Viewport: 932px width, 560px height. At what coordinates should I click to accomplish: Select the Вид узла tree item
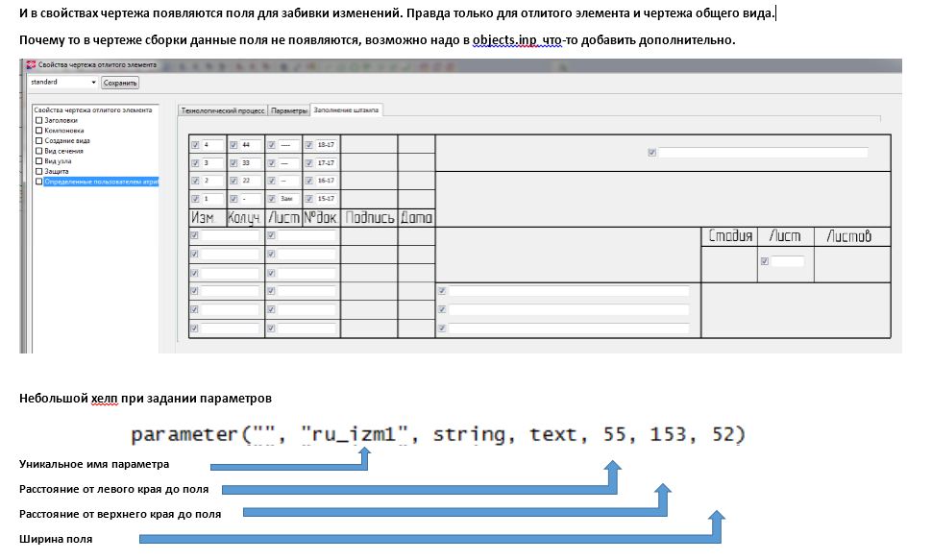59,161
